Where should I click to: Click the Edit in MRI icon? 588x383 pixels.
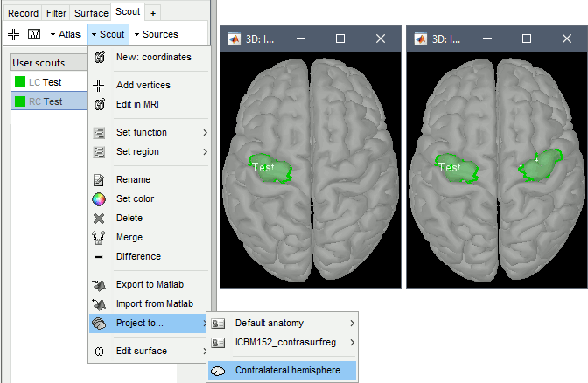tap(99, 104)
